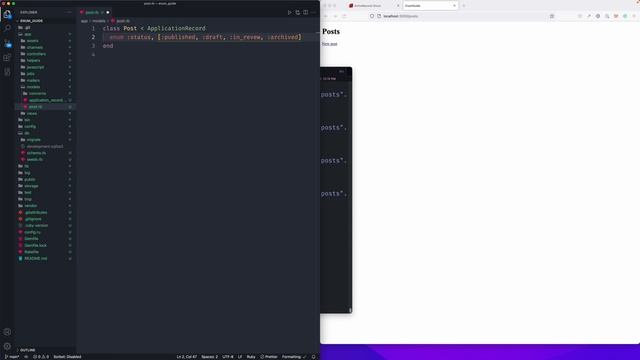Viewport: 640px width, 360px height.
Task: Open .gitattributes in the file tree
Action: [36, 212]
